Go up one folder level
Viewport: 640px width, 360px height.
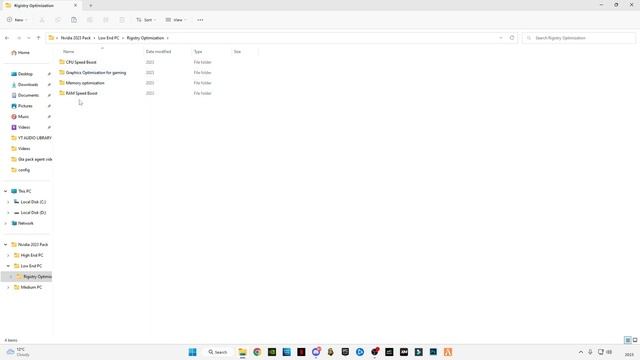coord(38,38)
